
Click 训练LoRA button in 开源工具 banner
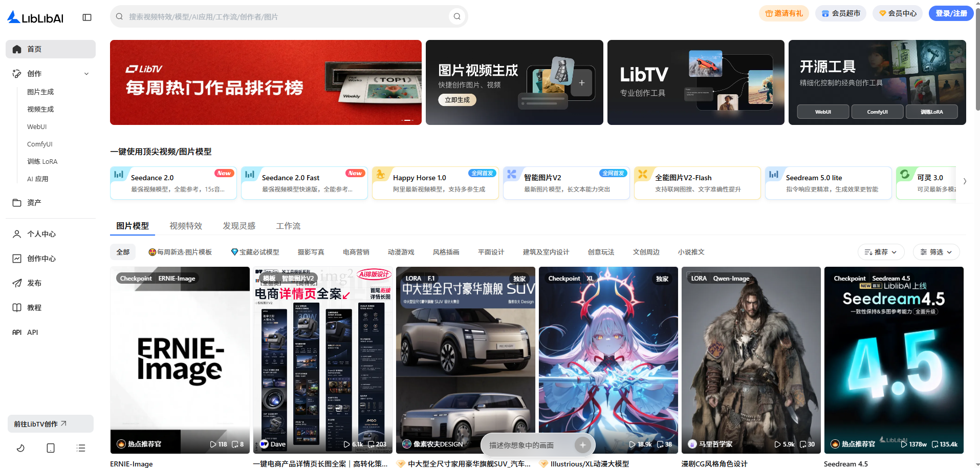(931, 112)
